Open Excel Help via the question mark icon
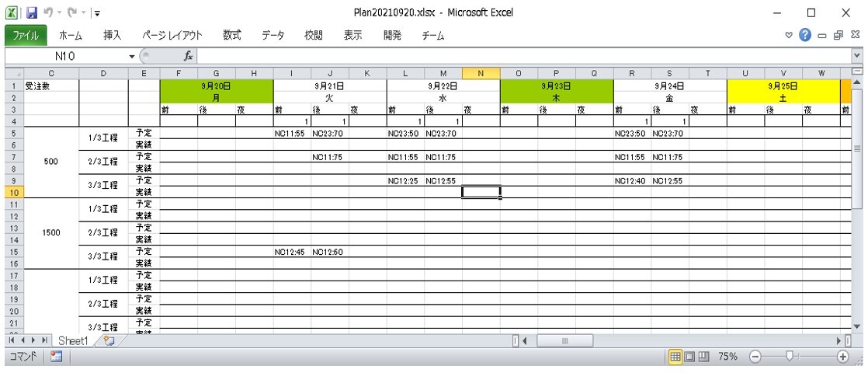The height and width of the screenshot is (373, 868). pos(805,35)
